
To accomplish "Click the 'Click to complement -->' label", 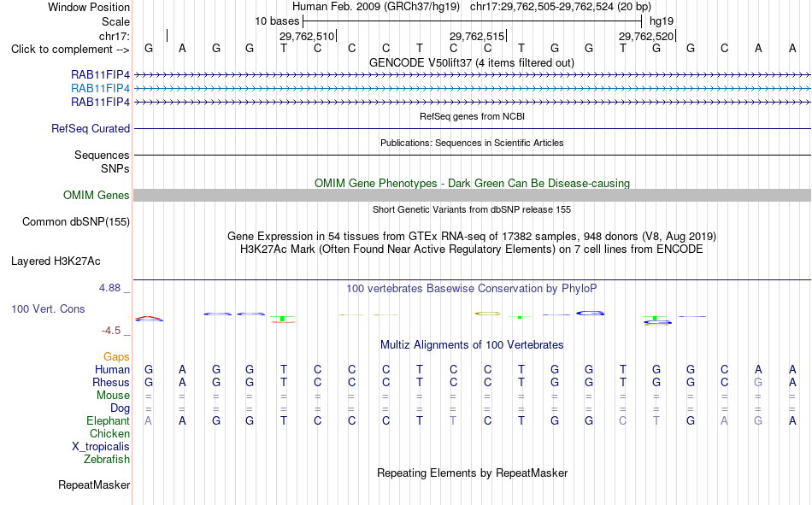I will tap(70, 50).
